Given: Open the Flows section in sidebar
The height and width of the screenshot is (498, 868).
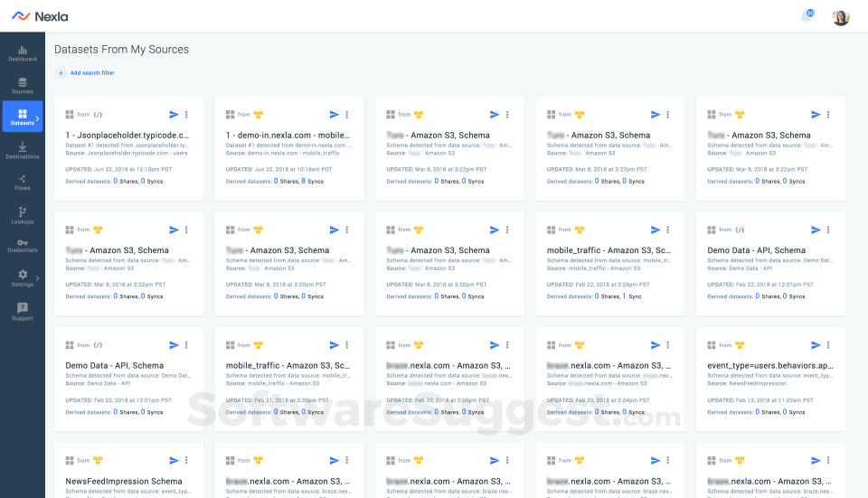Looking at the screenshot, I should pyautogui.click(x=23, y=182).
